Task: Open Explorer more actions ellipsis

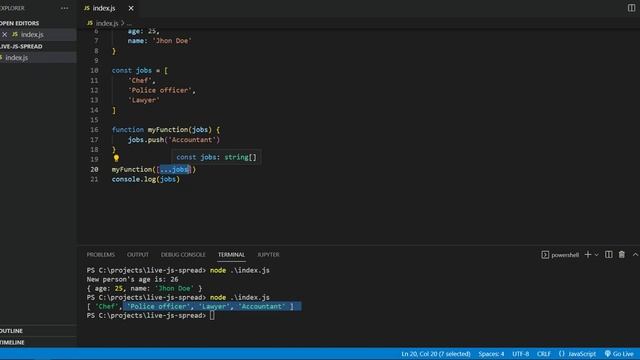Action: 64,8
